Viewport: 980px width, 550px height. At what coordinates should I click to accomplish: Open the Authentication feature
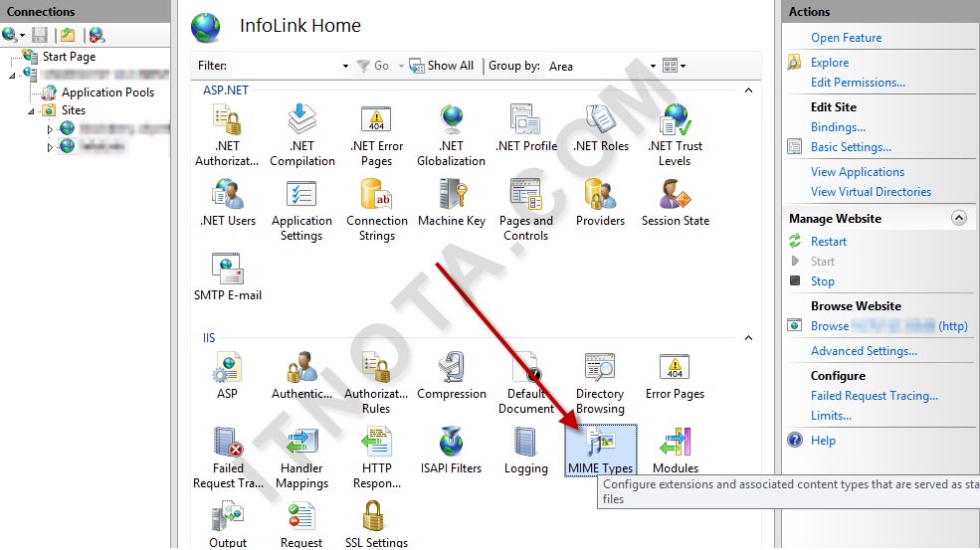point(301,376)
